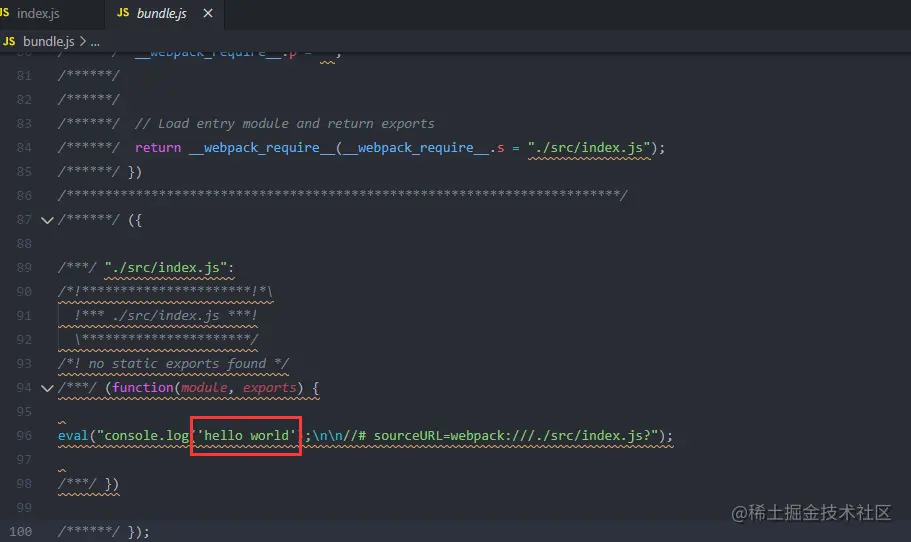Viewport: 911px width, 542px height.
Task: Click the 'module' parameter on line 94
Action: (204, 387)
